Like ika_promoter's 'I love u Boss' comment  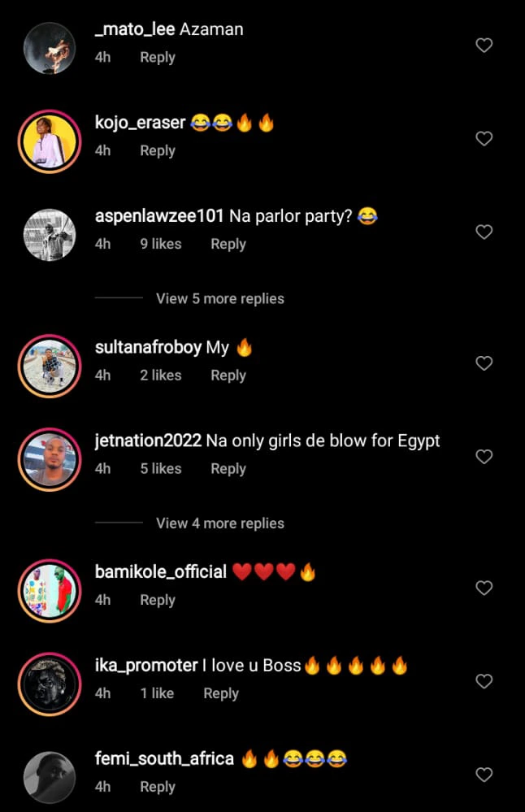[x=484, y=681]
